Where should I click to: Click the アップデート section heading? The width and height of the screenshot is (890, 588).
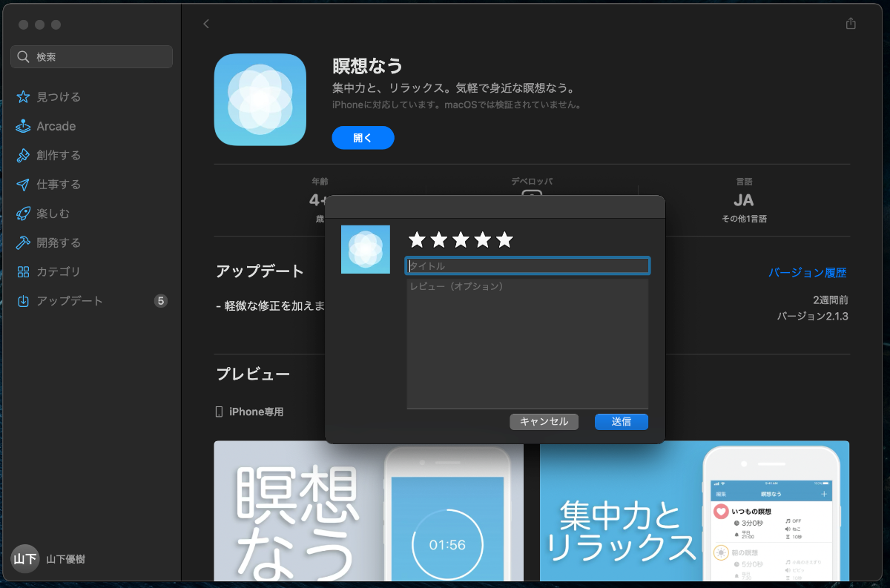[260, 271]
